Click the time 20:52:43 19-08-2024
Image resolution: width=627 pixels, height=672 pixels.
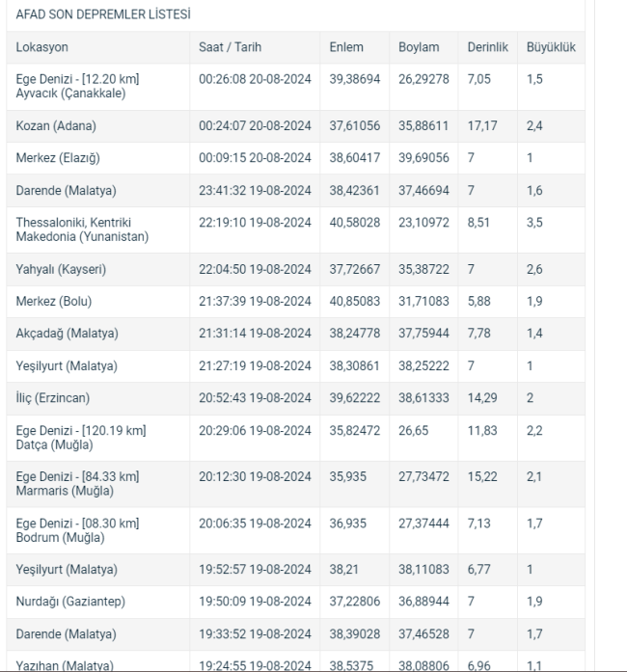[255, 398]
